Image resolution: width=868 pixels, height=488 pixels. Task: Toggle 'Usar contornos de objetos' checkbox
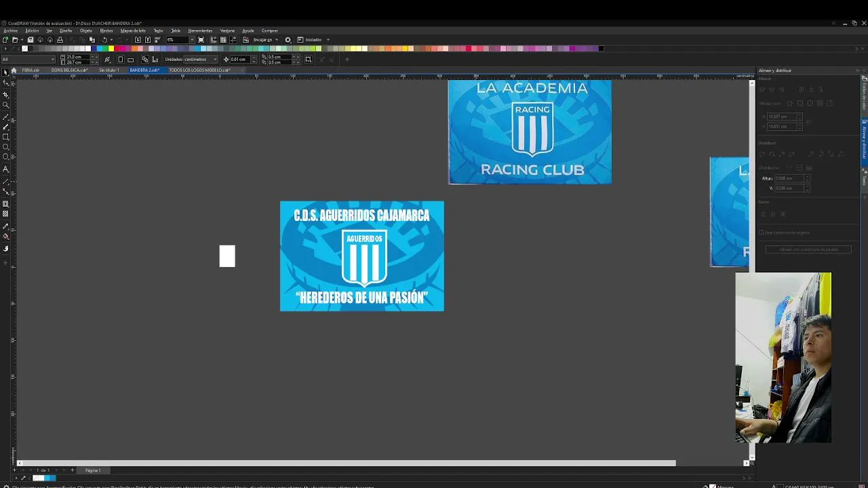tap(762, 232)
